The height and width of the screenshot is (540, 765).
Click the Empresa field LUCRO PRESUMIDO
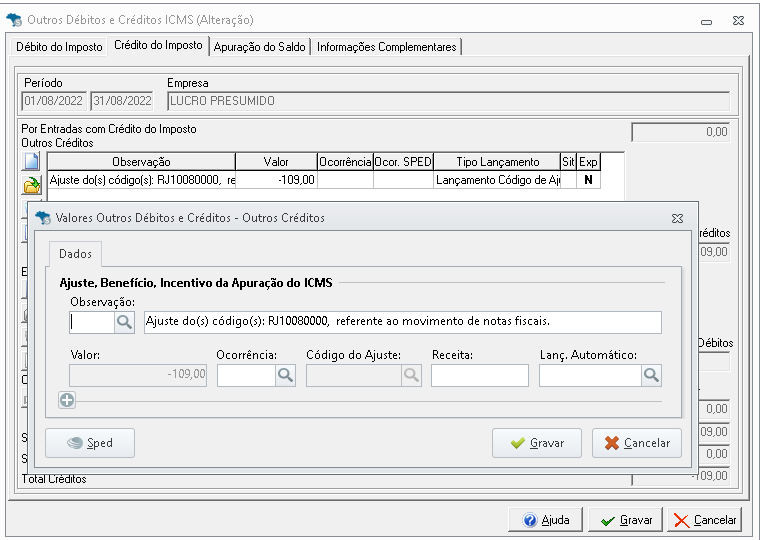pyautogui.click(x=448, y=101)
